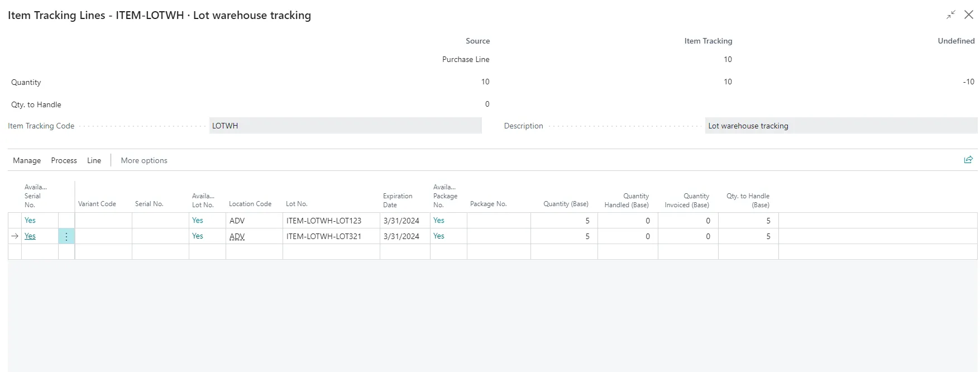Click Availability Package No. Yes for LOT321
Screen dimensions: 980x372
[439, 236]
